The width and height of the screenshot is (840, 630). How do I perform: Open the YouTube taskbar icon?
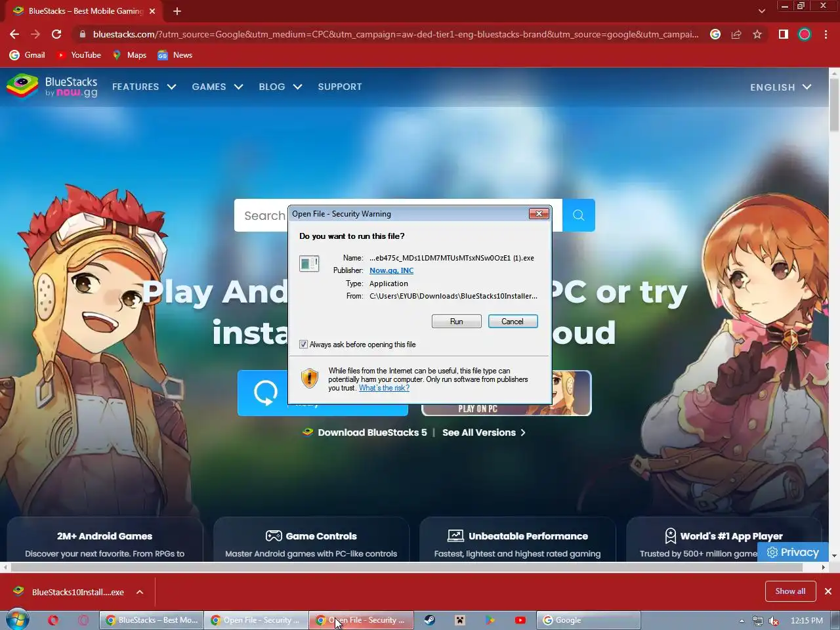(520, 620)
